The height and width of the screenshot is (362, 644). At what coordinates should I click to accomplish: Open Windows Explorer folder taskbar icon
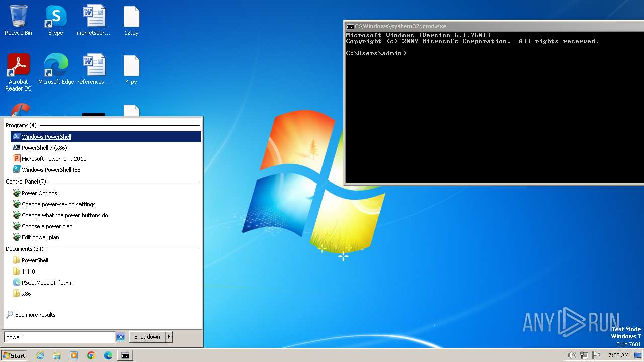pos(57,355)
